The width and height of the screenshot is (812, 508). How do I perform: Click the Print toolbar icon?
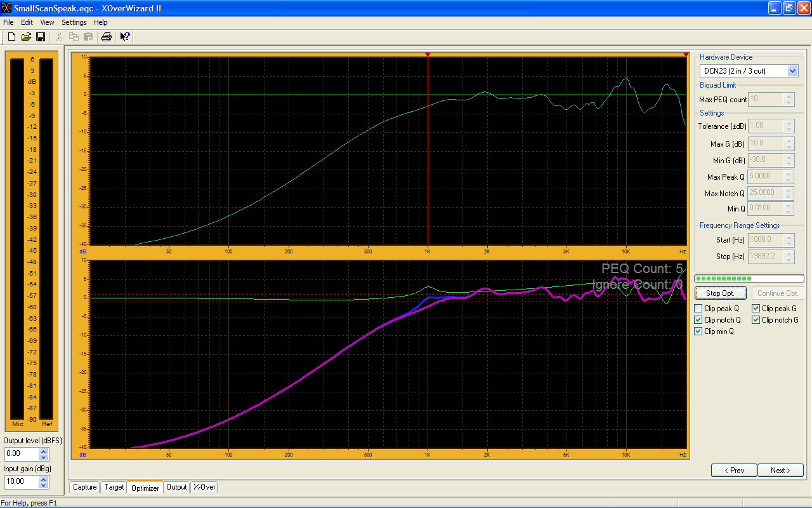click(107, 37)
